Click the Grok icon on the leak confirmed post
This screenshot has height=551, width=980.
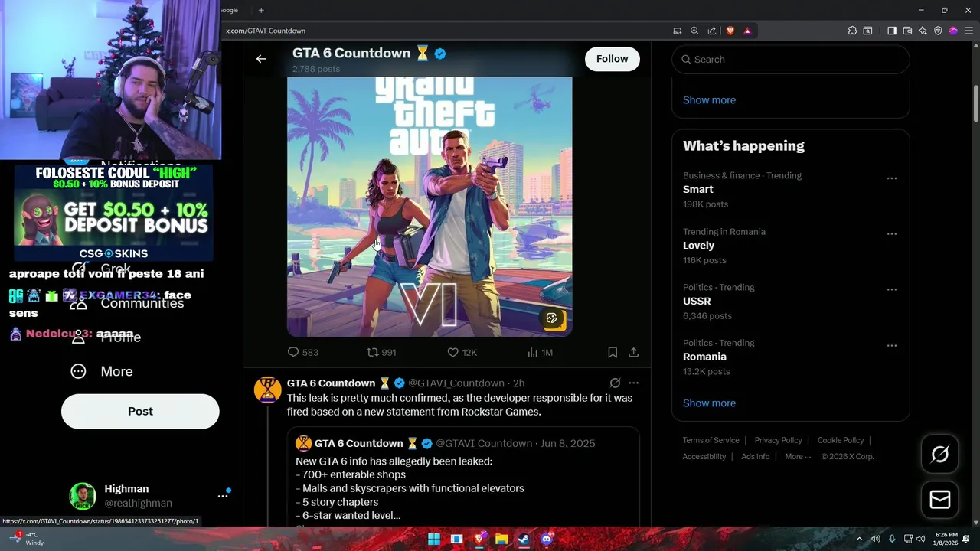pos(615,383)
